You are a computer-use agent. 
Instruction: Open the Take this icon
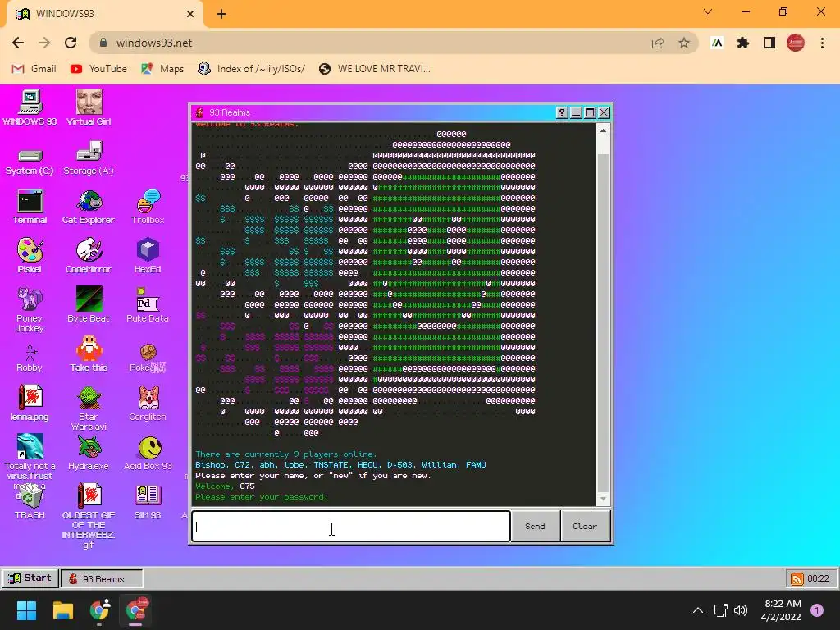89,354
